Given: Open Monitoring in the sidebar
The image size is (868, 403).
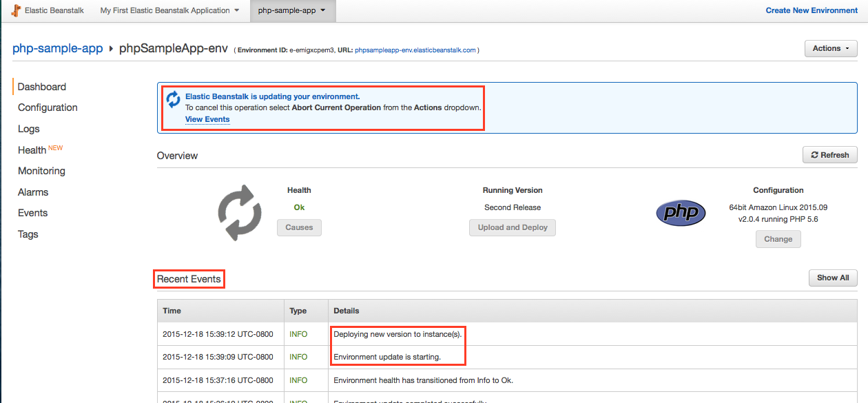Looking at the screenshot, I should (41, 171).
